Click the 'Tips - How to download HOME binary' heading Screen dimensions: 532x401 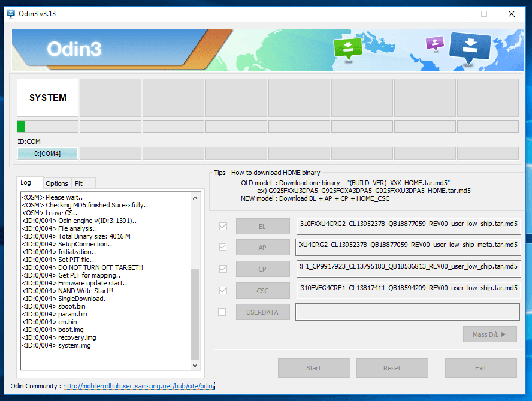267,173
